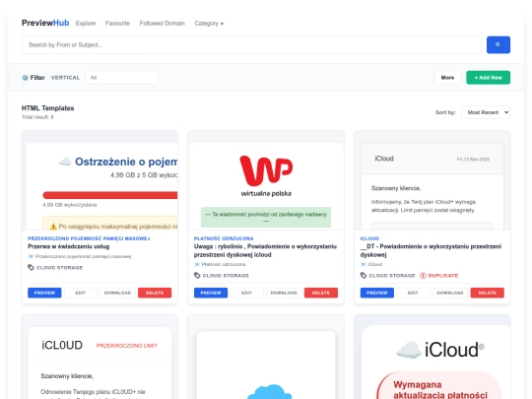The height and width of the screenshot is (399, 532).
Task: Click the blue ICLOUD sender link
Action: click(x=369, y=238)
